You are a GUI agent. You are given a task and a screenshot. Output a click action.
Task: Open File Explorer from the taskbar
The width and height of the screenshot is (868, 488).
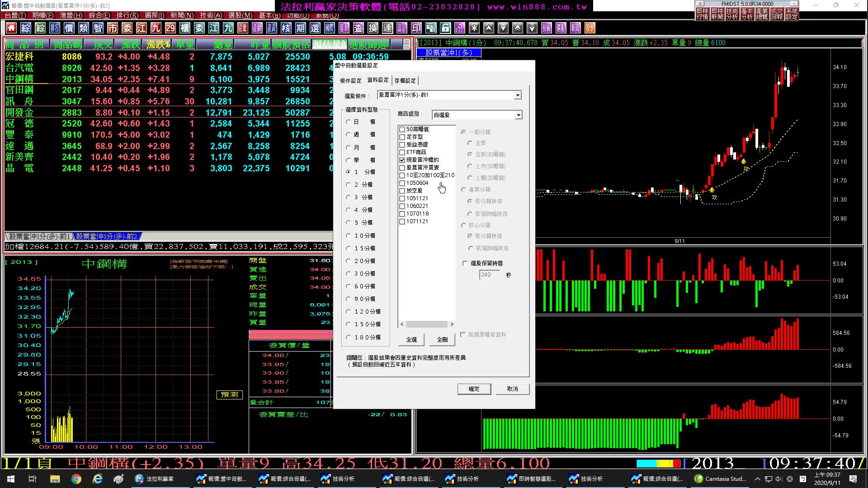(x=55, y=479)
